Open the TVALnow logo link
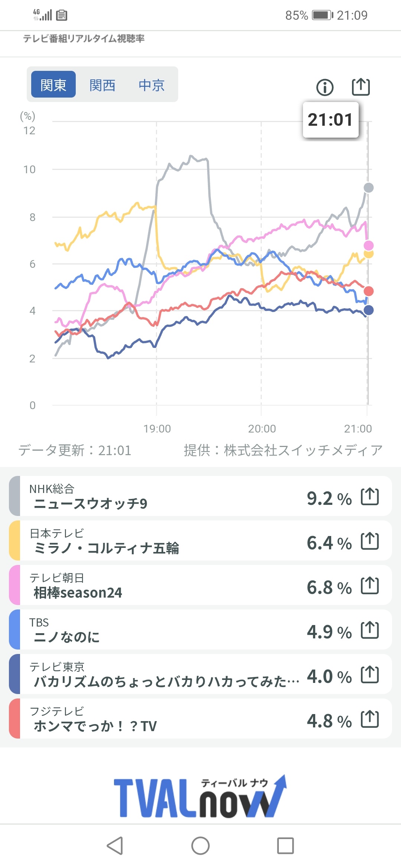The image size is (401, 868). coord(200,797)
